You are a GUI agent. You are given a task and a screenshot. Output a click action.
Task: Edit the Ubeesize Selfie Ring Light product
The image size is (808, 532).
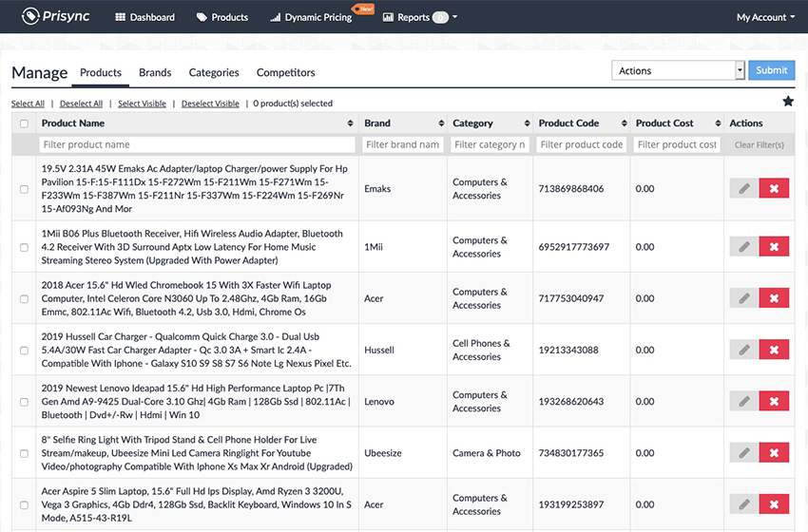pos(744,453)
